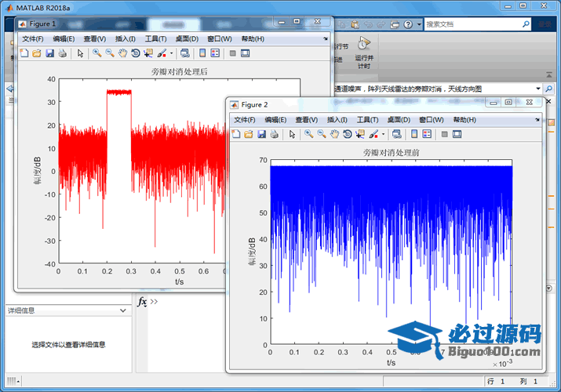Open brush color dropdown arrow in Figure 1
Image resolution: width=561 pixels, height=392 pixels.
(x=171, y=53)
